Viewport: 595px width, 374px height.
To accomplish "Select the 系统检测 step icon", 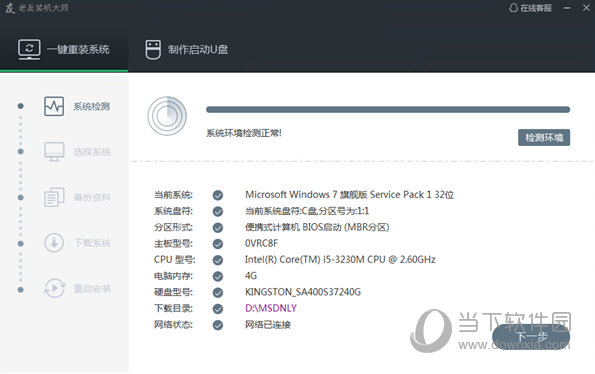I will point(54,106).
